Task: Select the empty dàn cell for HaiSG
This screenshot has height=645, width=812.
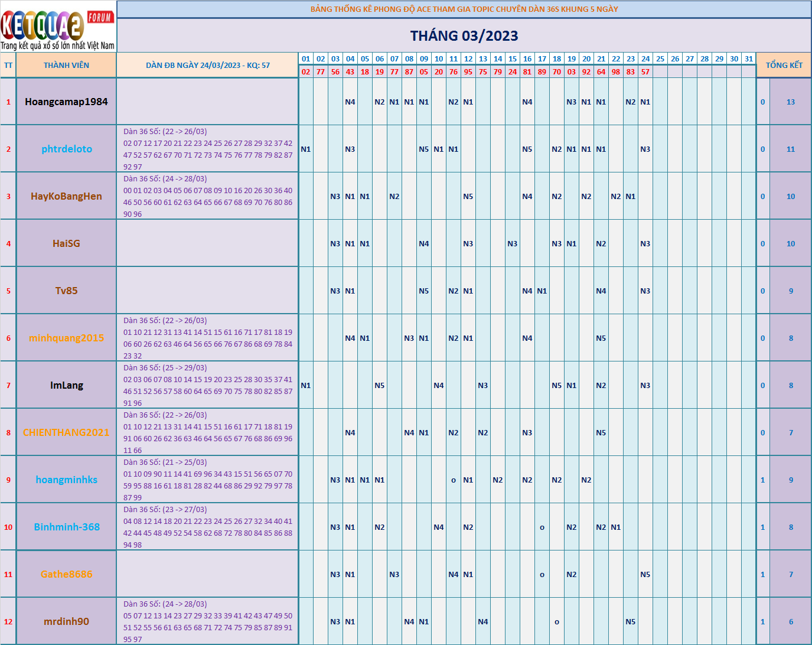Action: [x=208, y=243]
